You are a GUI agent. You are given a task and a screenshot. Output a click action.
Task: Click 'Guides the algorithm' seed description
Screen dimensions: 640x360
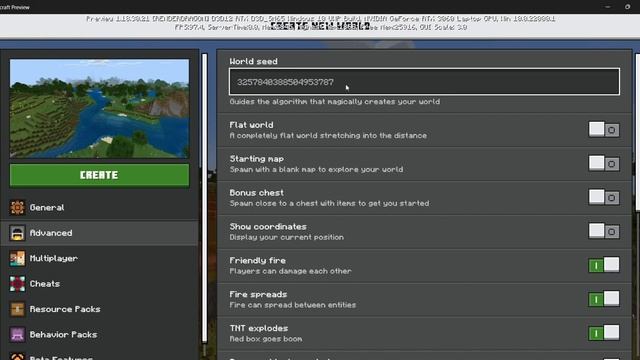[x=335, y=102]
